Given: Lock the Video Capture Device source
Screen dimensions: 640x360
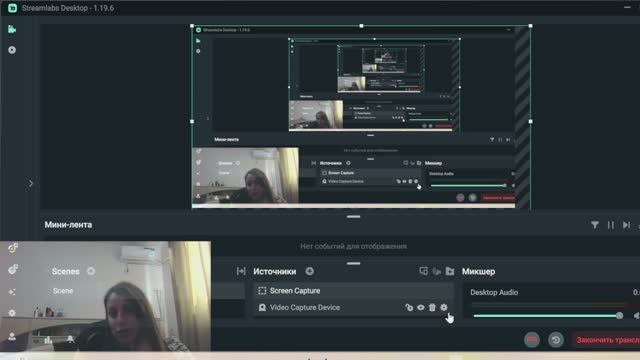Looking at the screenshot, I should tap(409, 307).
